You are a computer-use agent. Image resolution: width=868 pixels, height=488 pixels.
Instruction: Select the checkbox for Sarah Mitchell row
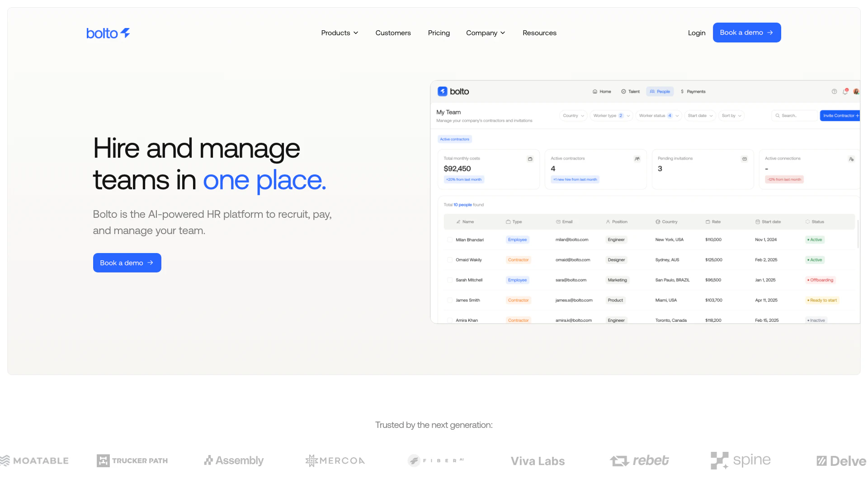tap(450, 280)
